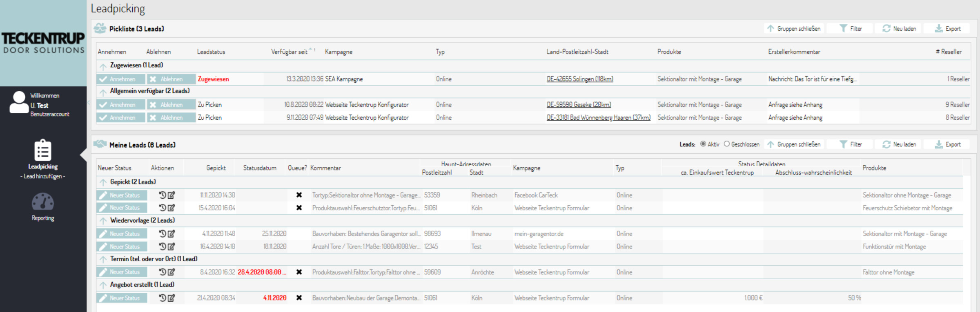Reload the Pickliste with Neu laden

coord(899,29)
